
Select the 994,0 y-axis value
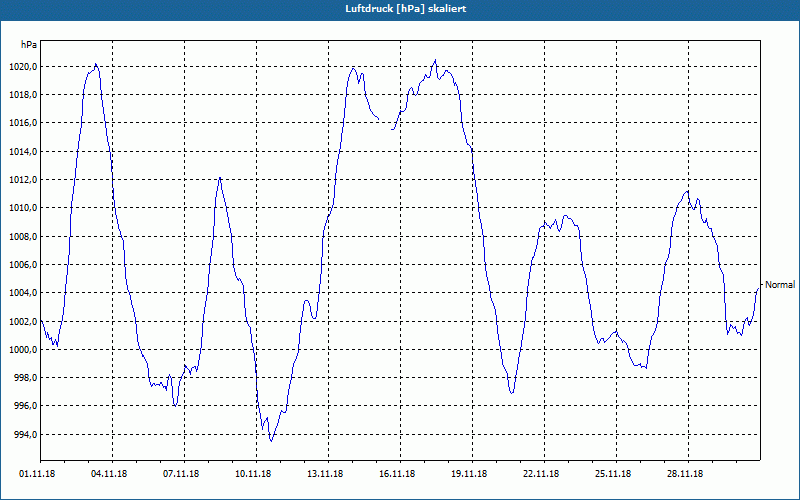(x=28, y=434)
